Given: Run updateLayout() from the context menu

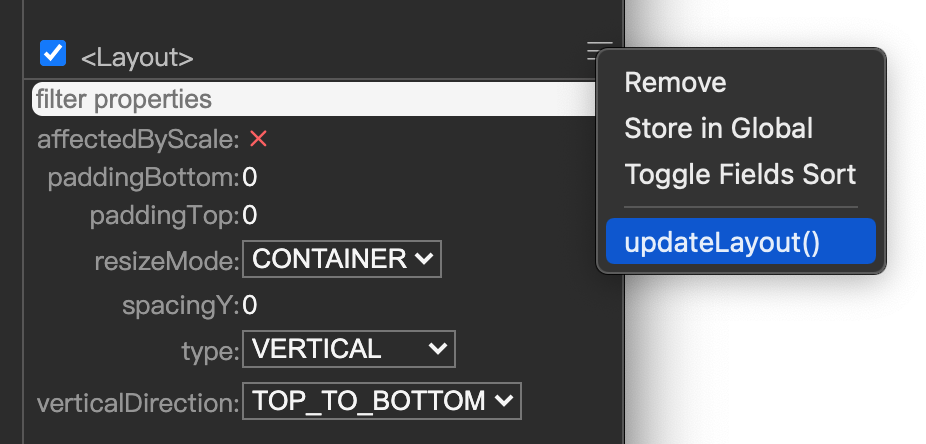Looking at the screenshot, I should [722, 242].
